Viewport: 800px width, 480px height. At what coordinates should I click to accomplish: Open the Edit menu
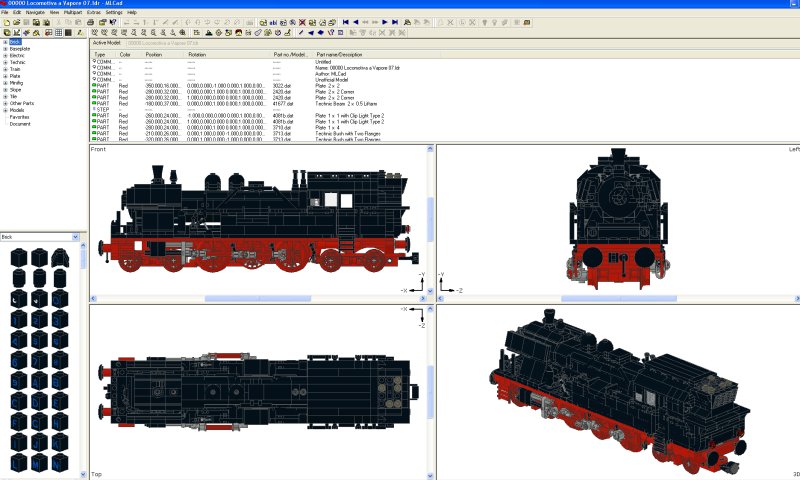[17, 12]
